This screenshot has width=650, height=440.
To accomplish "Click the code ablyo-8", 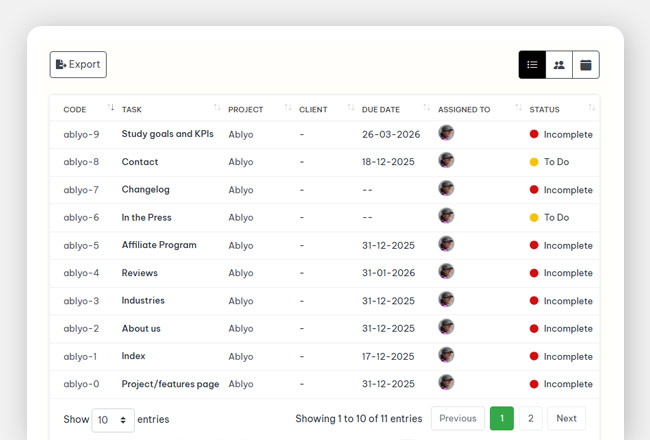I will [x=81, y=162].
